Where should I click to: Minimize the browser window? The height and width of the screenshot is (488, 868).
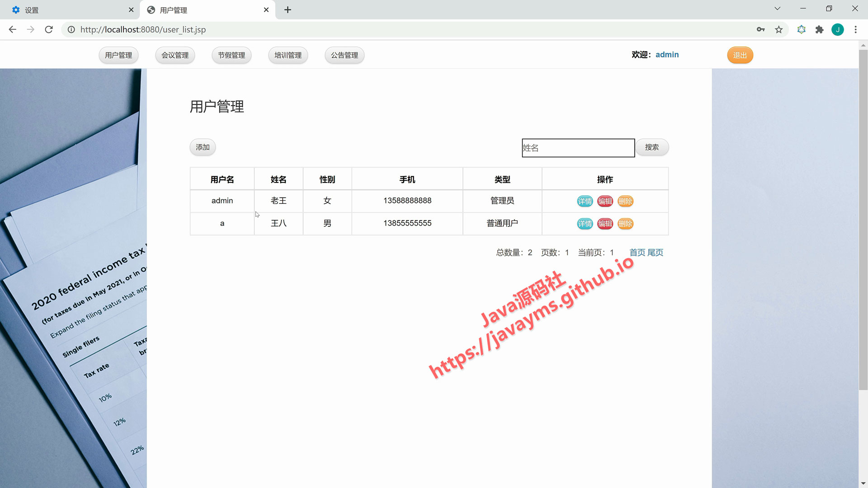click(803, 9)
